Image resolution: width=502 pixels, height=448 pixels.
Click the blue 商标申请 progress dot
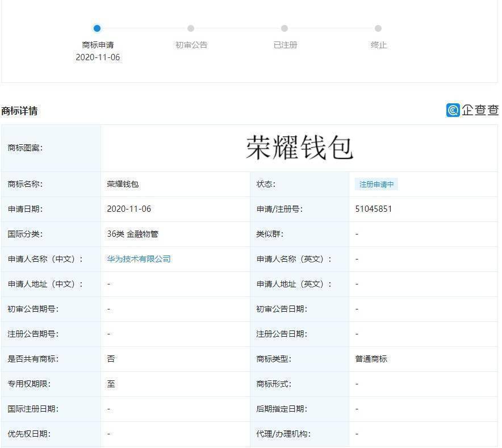pos(97,28)
